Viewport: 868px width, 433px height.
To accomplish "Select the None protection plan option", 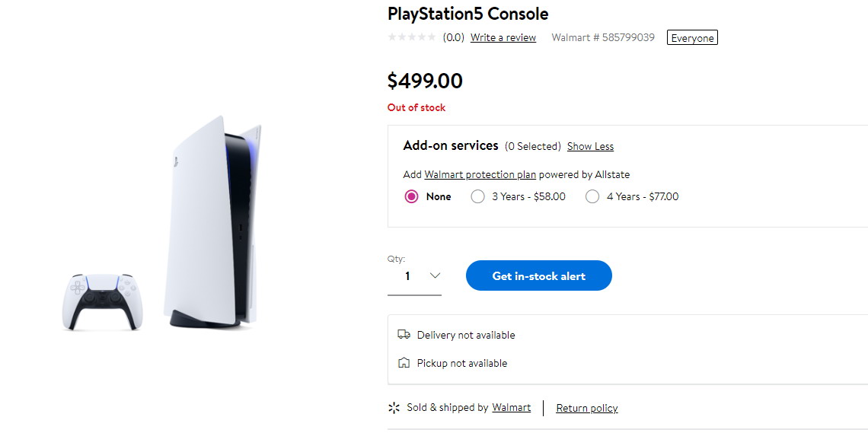I will (x=412, y=196).
